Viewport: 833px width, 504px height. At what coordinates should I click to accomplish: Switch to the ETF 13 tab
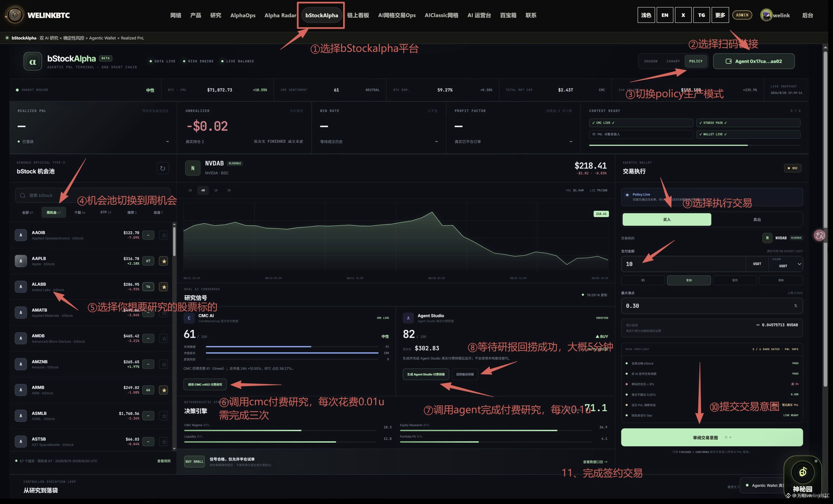click(x=106, y=212)
